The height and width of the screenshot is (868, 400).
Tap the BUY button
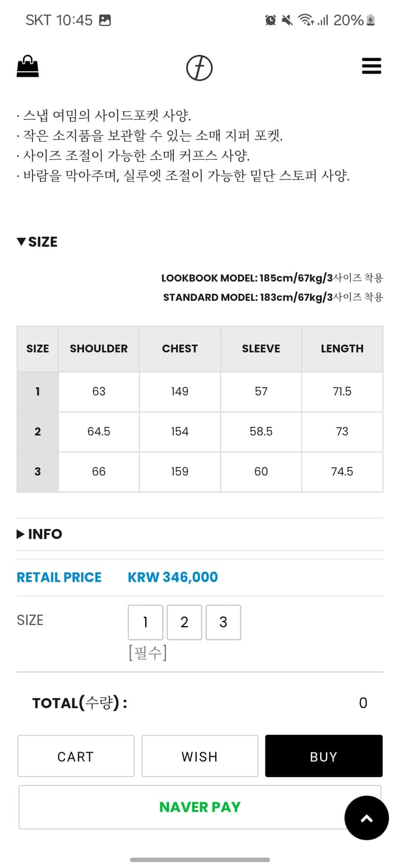point(324,756)
